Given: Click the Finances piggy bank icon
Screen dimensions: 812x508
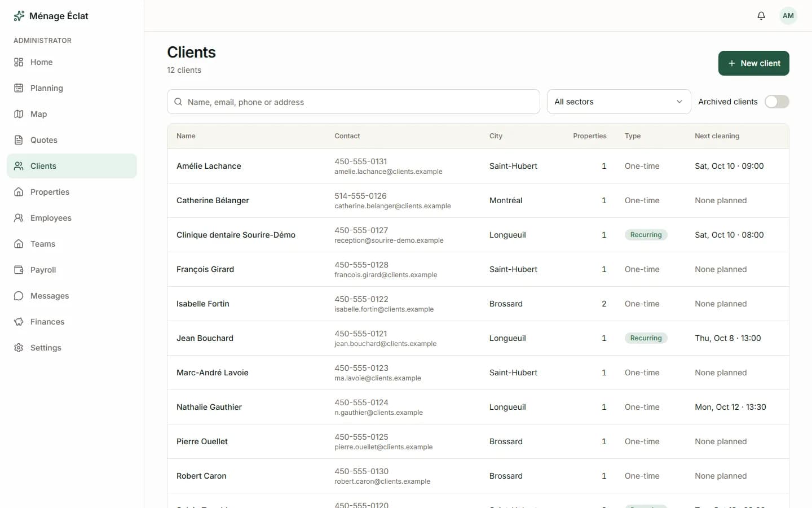Looking at the screenshot, I should coord(19,322).
